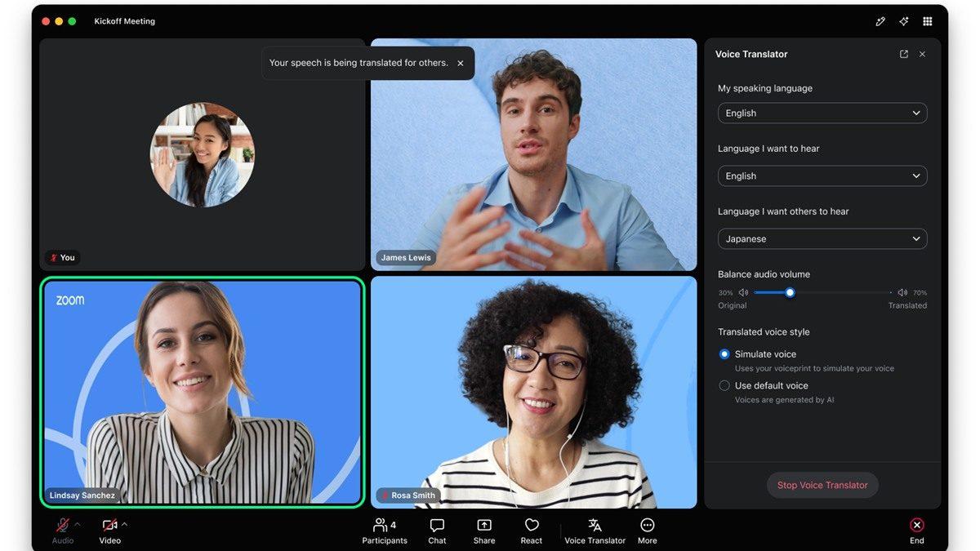Open Language I want to hear dropdown
This screenshot has width=980, height=551.
pos(822,176)
